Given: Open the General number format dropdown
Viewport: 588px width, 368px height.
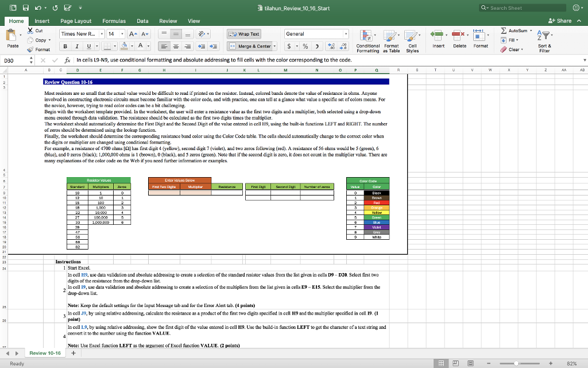Looking at the screenshot, I should pyautogui.click(x=346, y=34).
